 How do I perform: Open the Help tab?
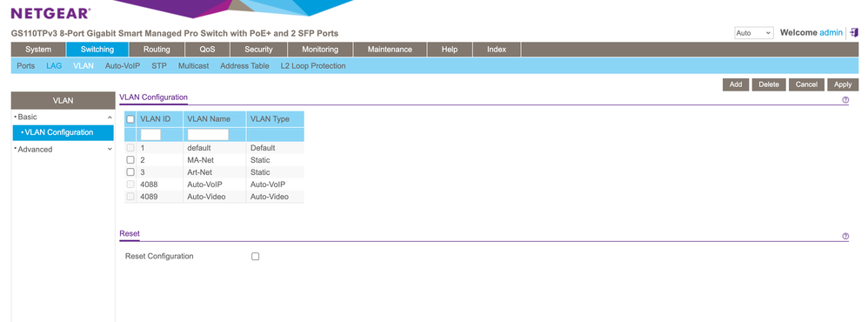tap(450, 50)
